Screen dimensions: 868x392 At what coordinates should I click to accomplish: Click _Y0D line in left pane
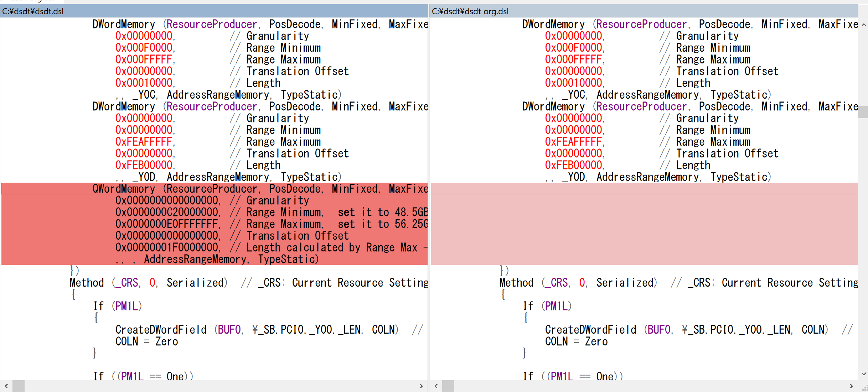pos(229,177)
